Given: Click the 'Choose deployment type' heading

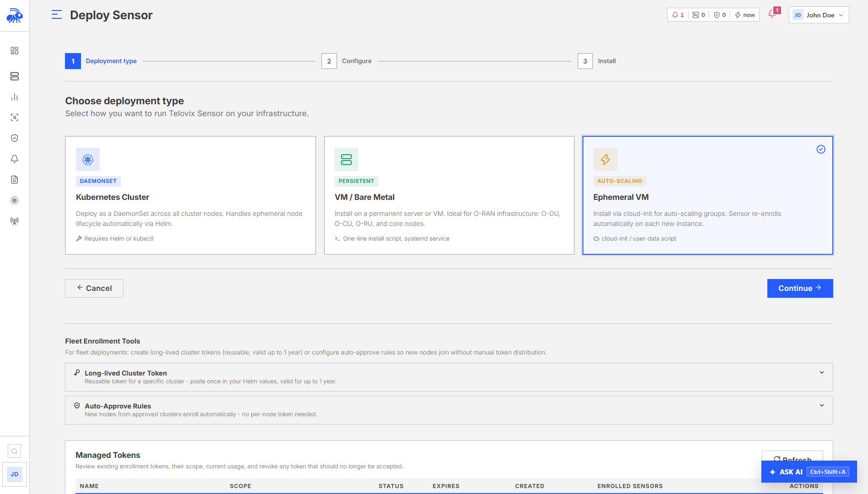Looking at the screenshot, I should (x=124, y=101).
